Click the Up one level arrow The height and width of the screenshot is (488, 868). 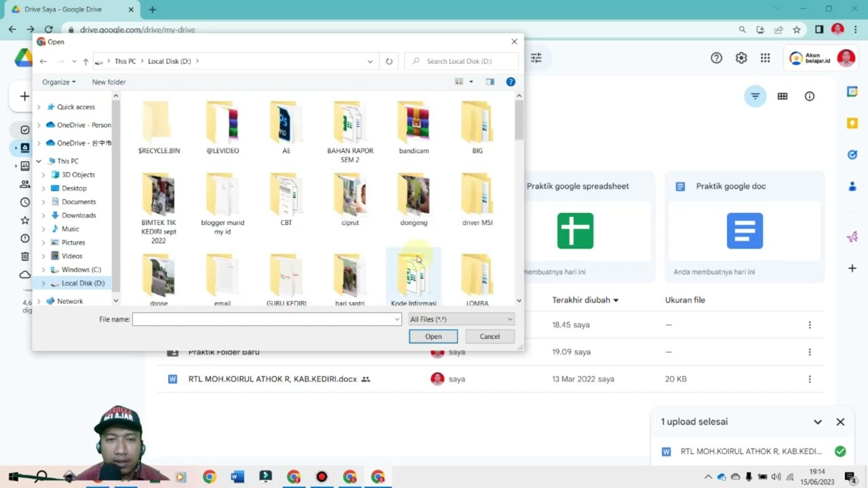pyautogui.click(x=85, y=61)
